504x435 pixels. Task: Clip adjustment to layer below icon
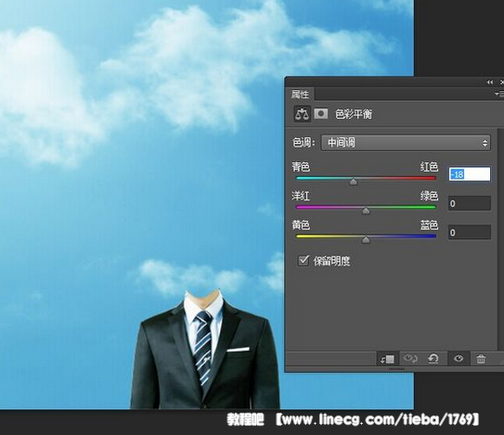(388, 359)
